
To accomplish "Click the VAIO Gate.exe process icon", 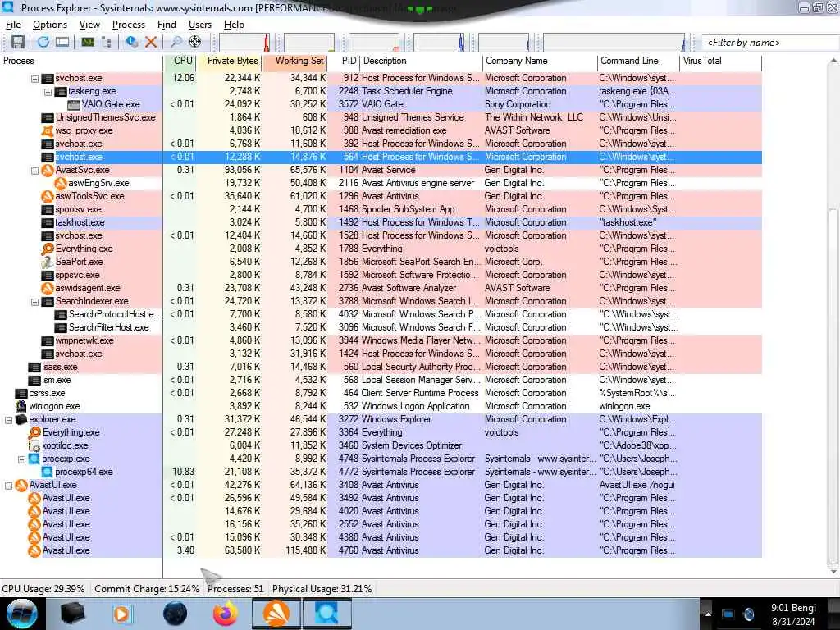I will tap(74, 104).
